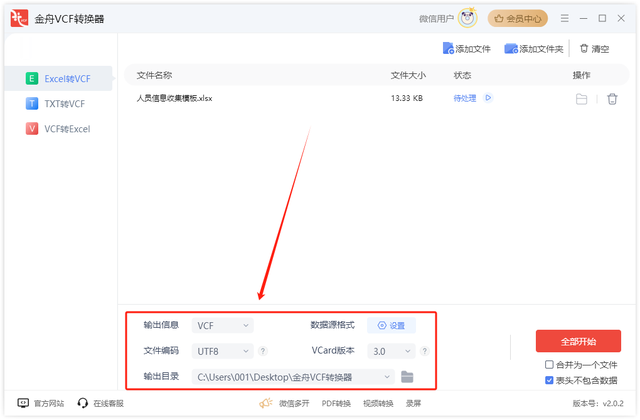Expand the 输出目录 path dropdown
640x420 pixels.
[x=293, y=377]
